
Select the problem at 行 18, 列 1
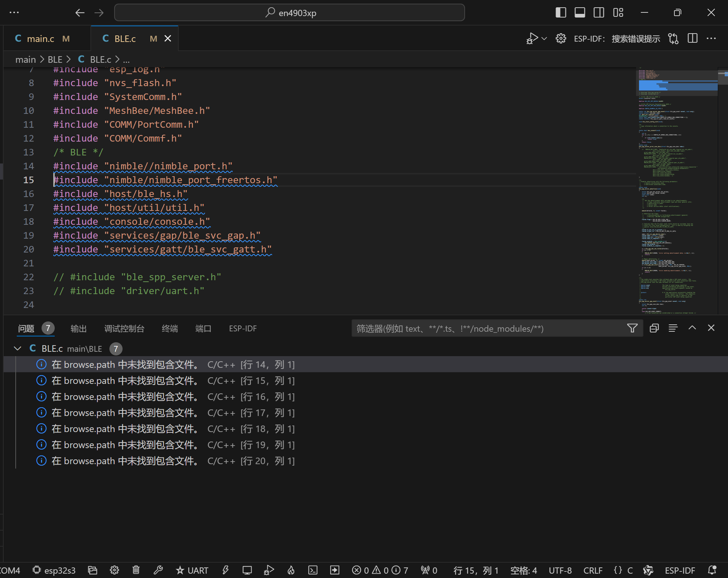(365, 429)
